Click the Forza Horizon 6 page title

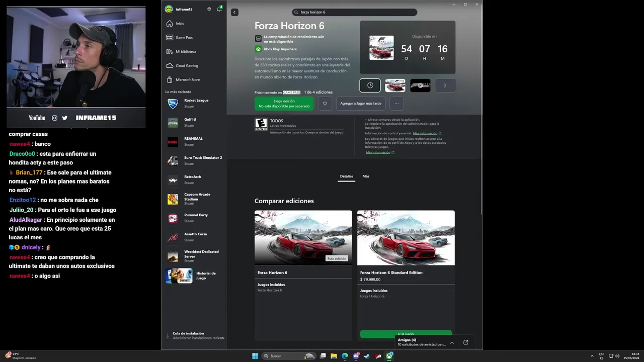pyautogui.click(x=289, y=26)
